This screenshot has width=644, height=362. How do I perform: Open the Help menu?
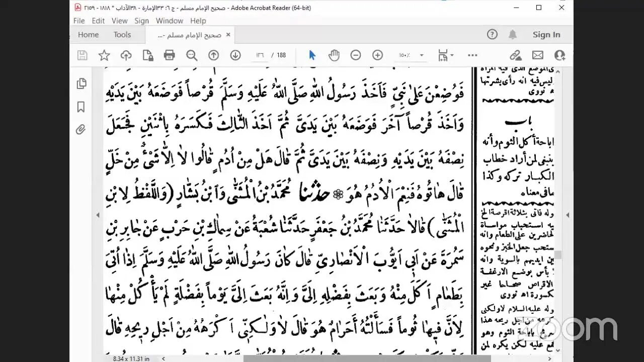[198, 21]
